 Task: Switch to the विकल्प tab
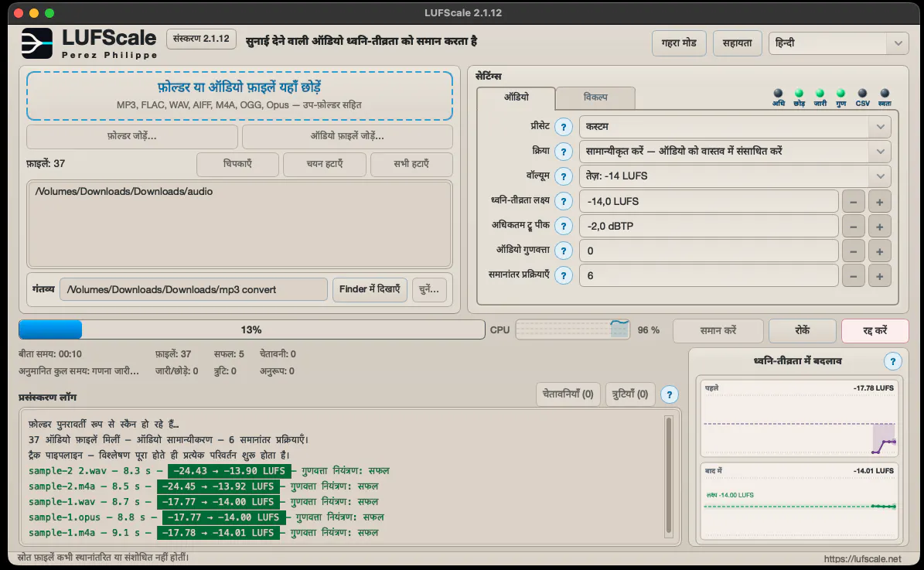click(595, 97)
